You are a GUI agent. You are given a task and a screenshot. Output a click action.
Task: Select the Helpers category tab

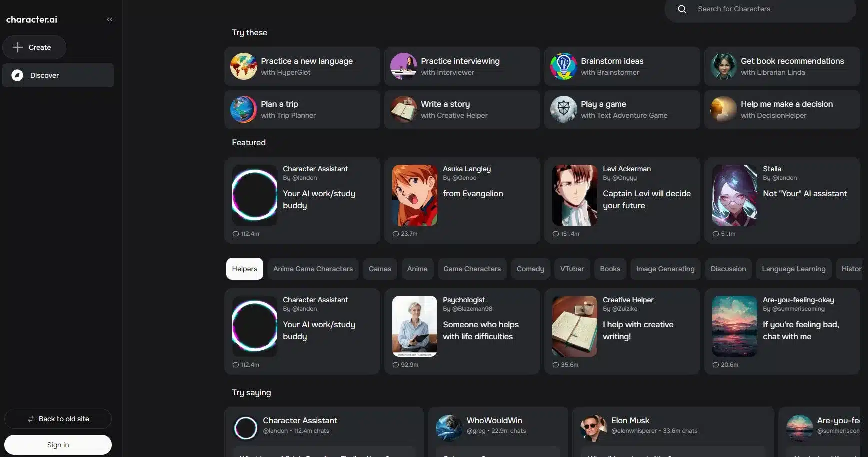coord(245,269)
